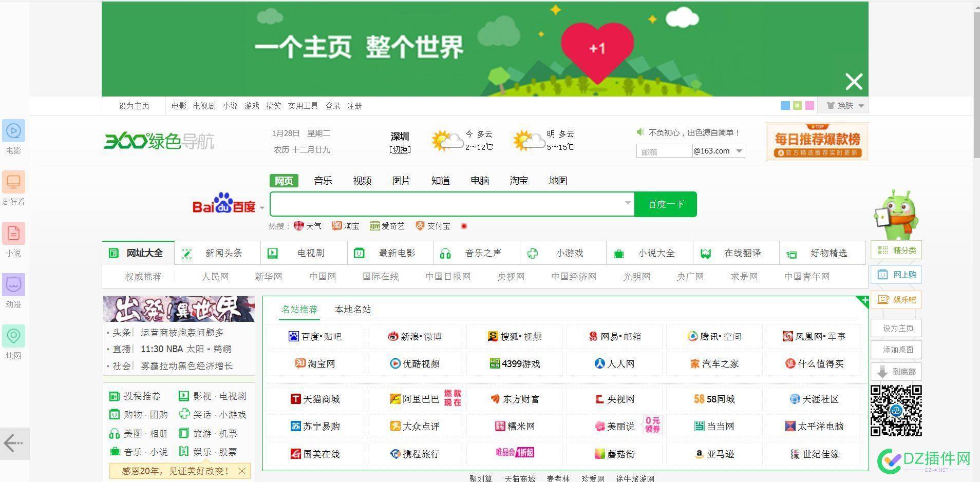Select the blue skin color swatch
Screen dimensions: 980x482
coord(785,106)
